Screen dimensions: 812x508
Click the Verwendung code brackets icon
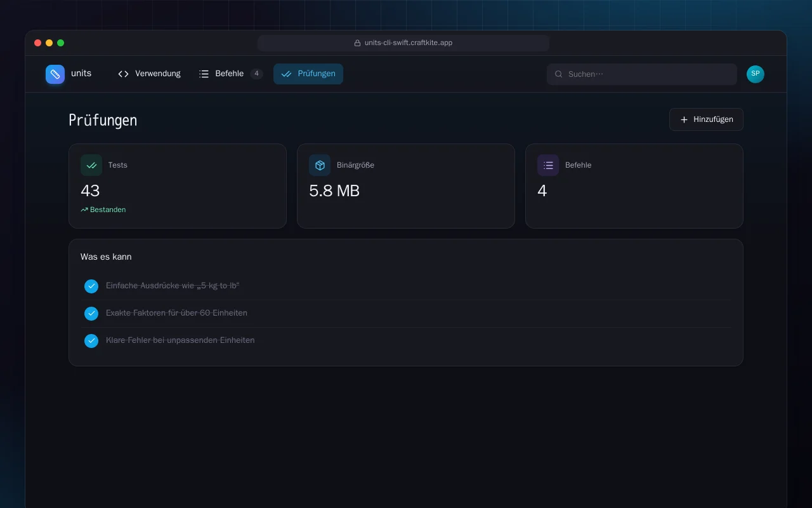coord(124,74)
